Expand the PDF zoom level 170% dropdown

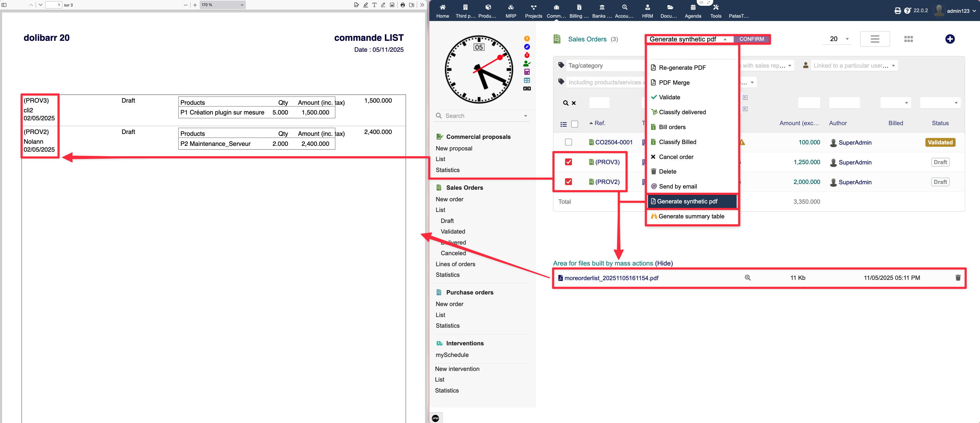[x=222, y=5]
